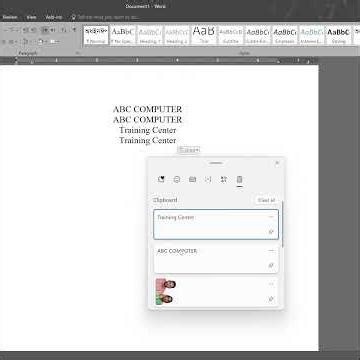This screenshot has height=360, width=360.
Task: Open the Review ribbon tab
Action: pos(10,17)
